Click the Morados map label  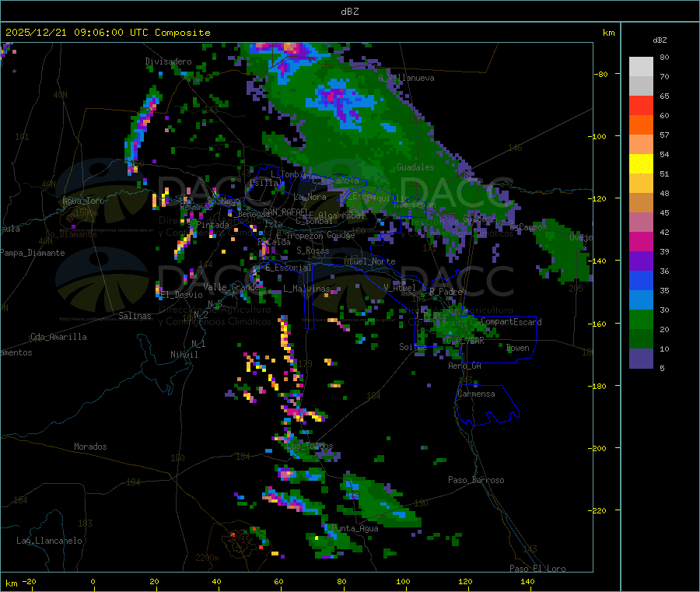tap(90, 447)
